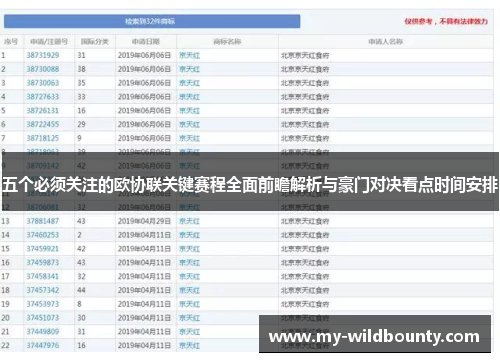Click the 申请/注册号 column header
The height and width of the screenshot is (362, 500).
point(49,42)
